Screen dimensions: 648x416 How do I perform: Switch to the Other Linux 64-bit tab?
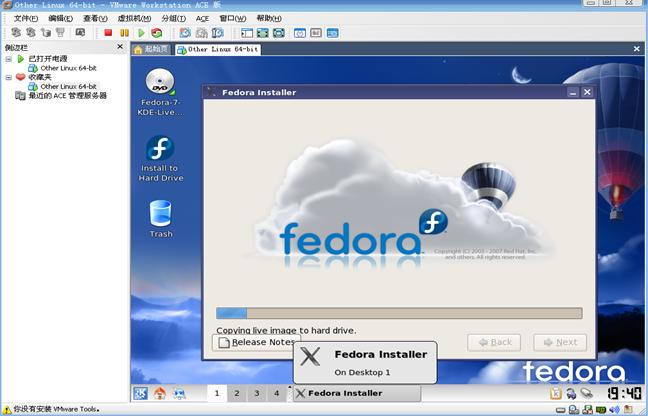click(218, 50)
